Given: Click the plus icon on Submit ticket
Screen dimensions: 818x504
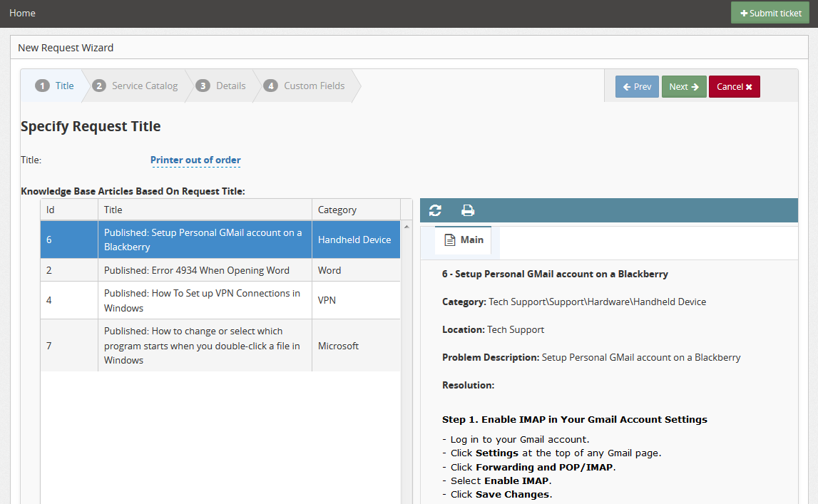Looking at the screenshot, I should (745, 12).
